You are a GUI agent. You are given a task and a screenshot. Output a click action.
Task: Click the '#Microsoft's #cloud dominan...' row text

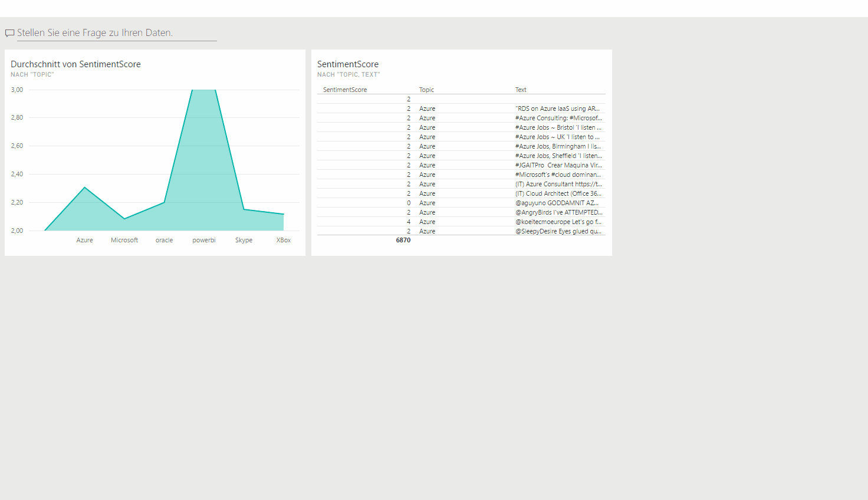point(558,175)
